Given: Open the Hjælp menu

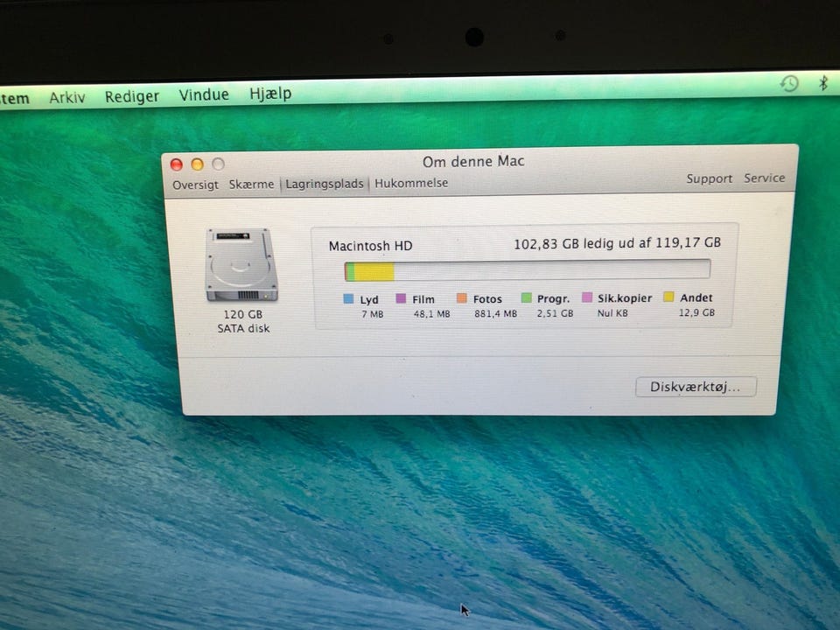Looking at the screenshot, I should [270, 94].
